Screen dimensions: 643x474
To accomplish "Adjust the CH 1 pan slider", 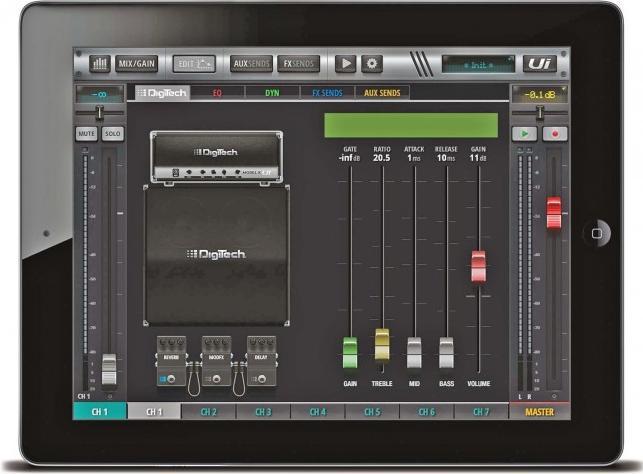I will point(99,112).
